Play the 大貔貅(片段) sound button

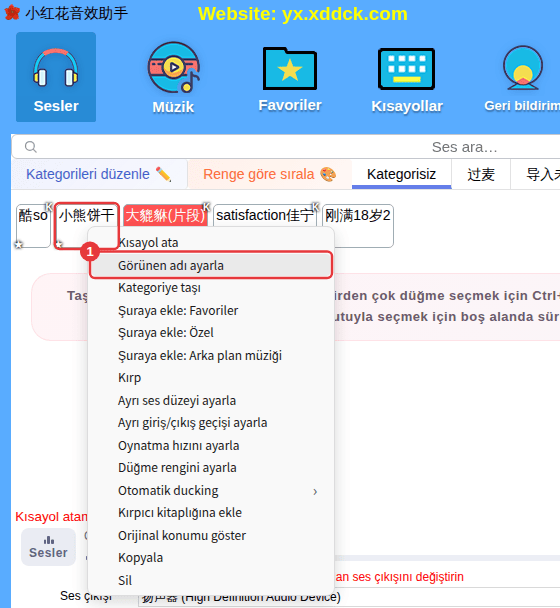tap(165, 215)
